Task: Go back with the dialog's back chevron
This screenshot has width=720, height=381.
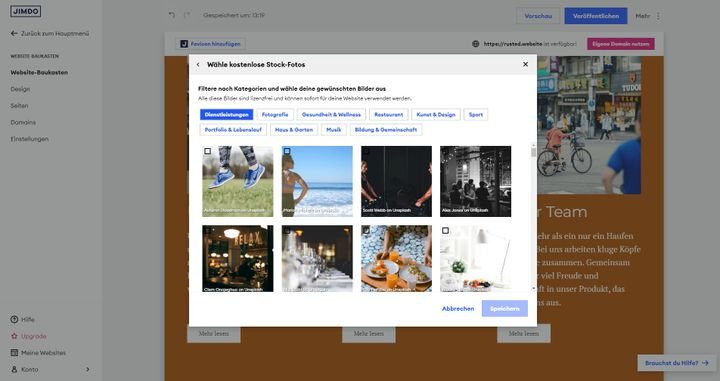Action: point(198,65)
